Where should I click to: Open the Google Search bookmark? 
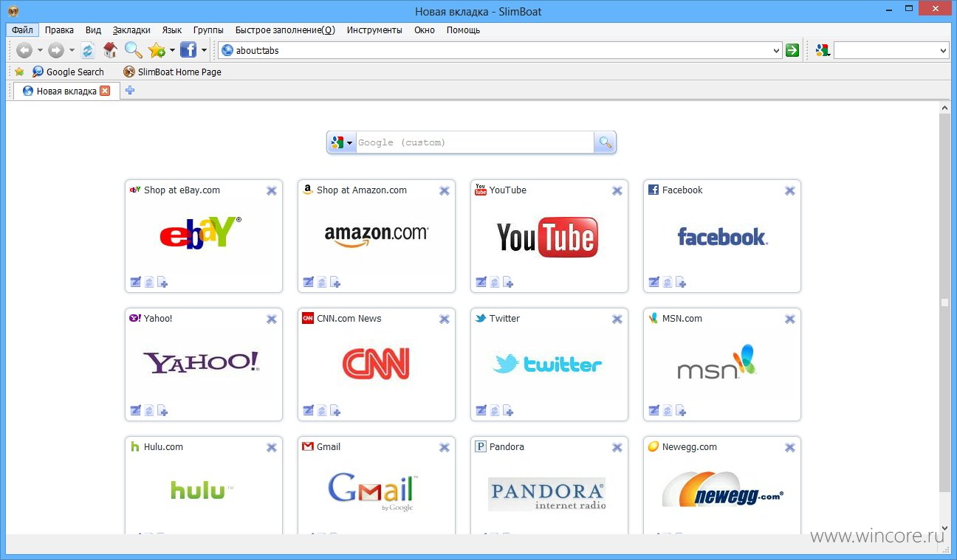coord(68,72)
